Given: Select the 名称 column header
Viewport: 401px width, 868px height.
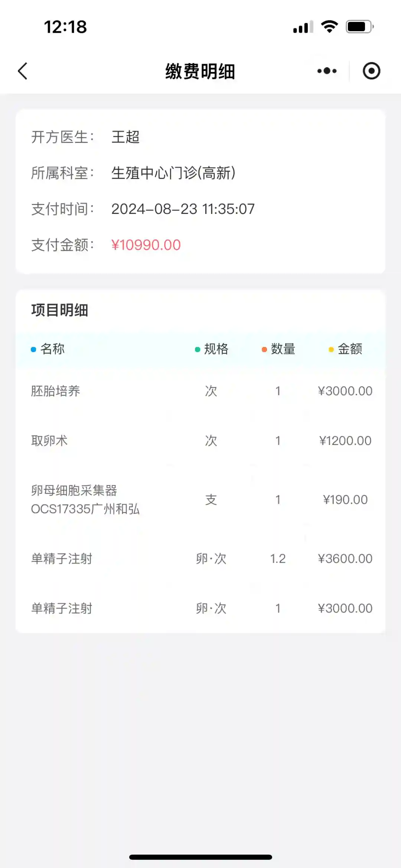Looking at the screenshot, I should [x=52, y=349].
